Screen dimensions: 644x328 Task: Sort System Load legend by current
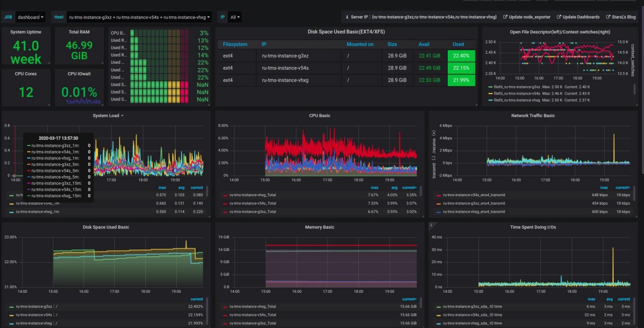pos(197,188)
